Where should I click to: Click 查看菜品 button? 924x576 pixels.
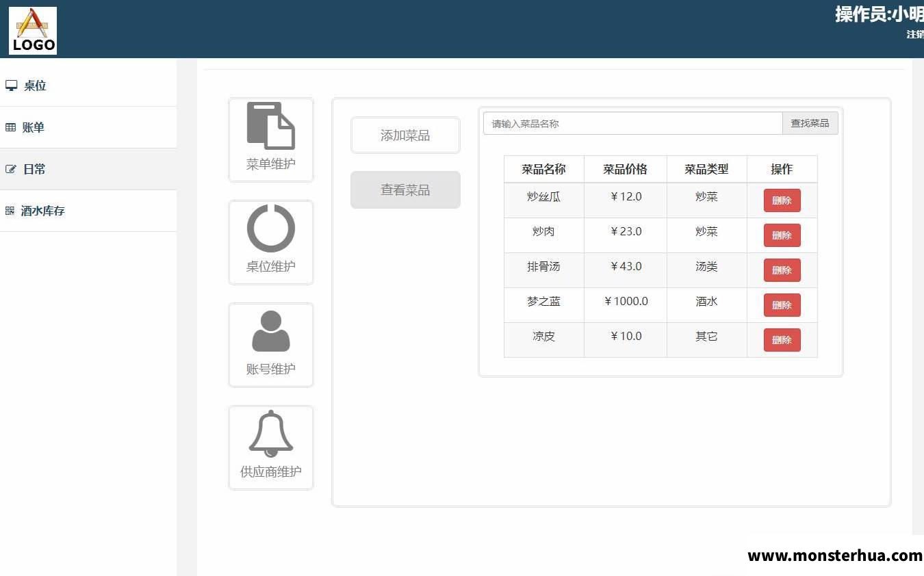point(405,189)
